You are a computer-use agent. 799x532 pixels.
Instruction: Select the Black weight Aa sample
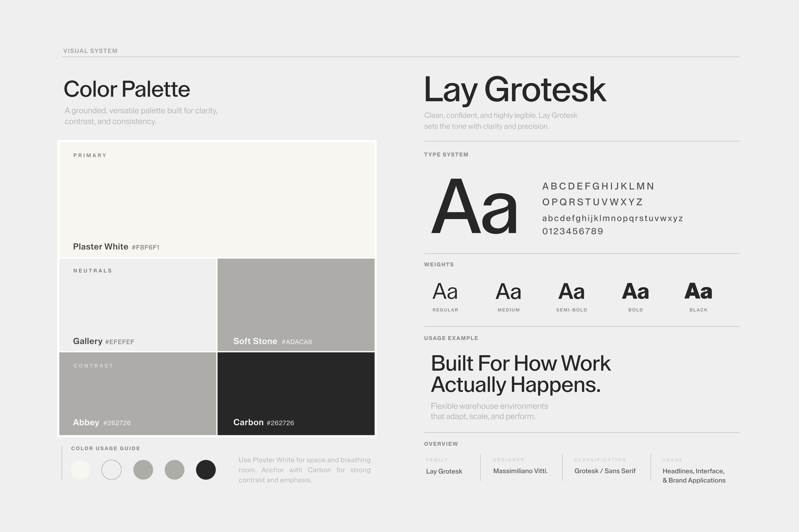coord(698,291)
